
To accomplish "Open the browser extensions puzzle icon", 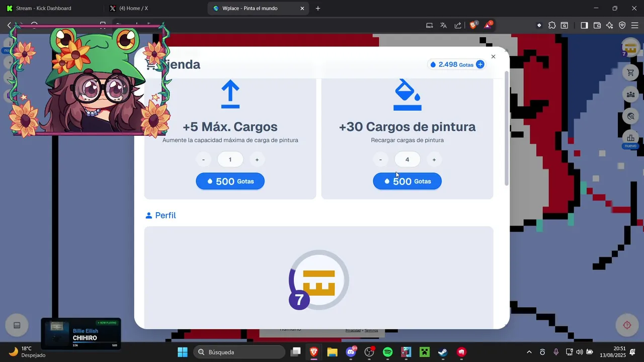I will coord(552,25).
